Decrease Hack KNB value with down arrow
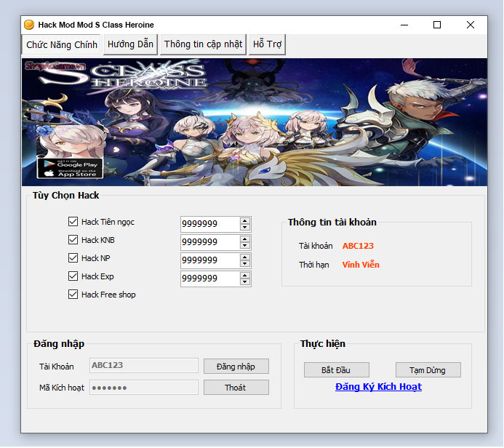Image resolution: width=504 pixels, height=448 pixels. click(245, 246)
